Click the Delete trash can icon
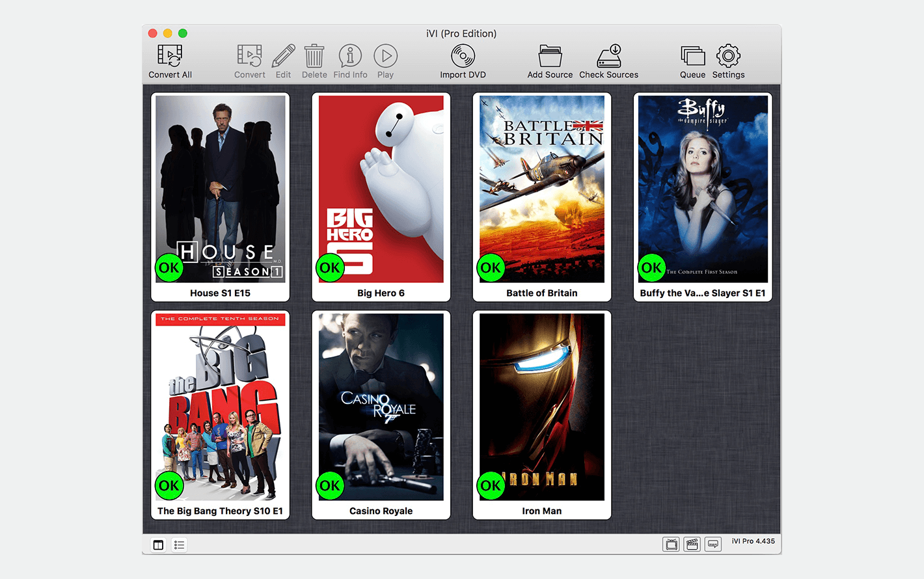924x579 pixels. [314, 56]
